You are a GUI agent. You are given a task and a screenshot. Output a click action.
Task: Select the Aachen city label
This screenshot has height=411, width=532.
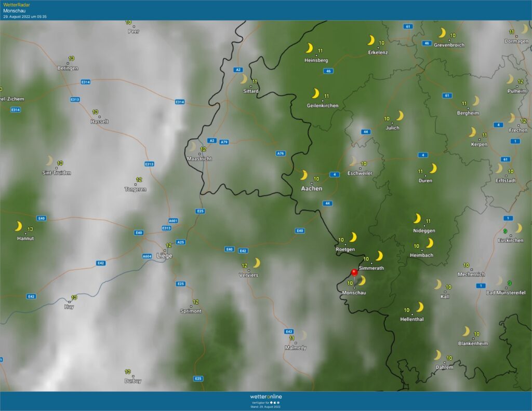click(x=312, y=188)
